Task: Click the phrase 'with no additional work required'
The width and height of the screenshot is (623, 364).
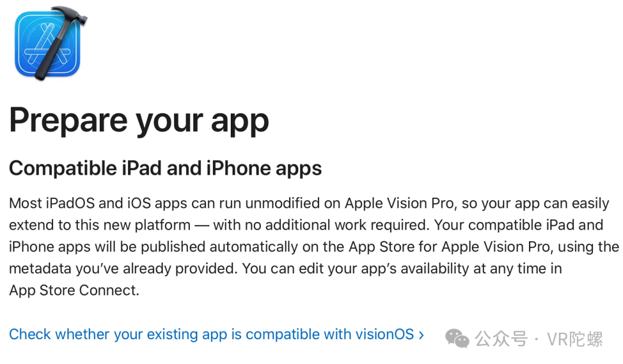Action: (320, 225)
